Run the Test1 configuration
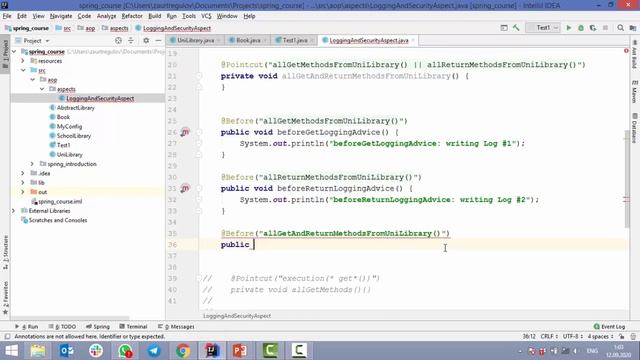The image size is (640, 360). (569, 28)
